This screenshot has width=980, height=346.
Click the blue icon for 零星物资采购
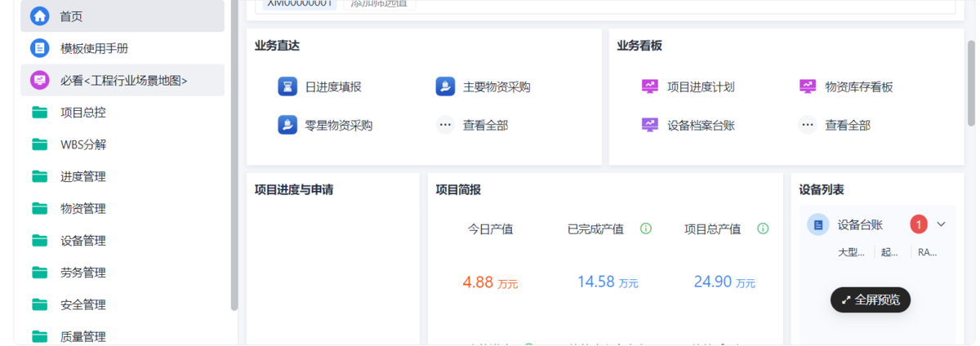(x=287, y=125)
